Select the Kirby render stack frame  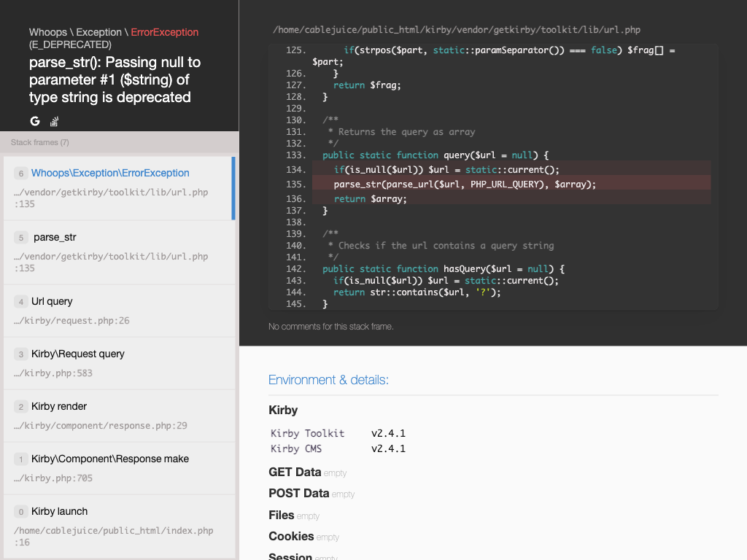tap(118, 416)
